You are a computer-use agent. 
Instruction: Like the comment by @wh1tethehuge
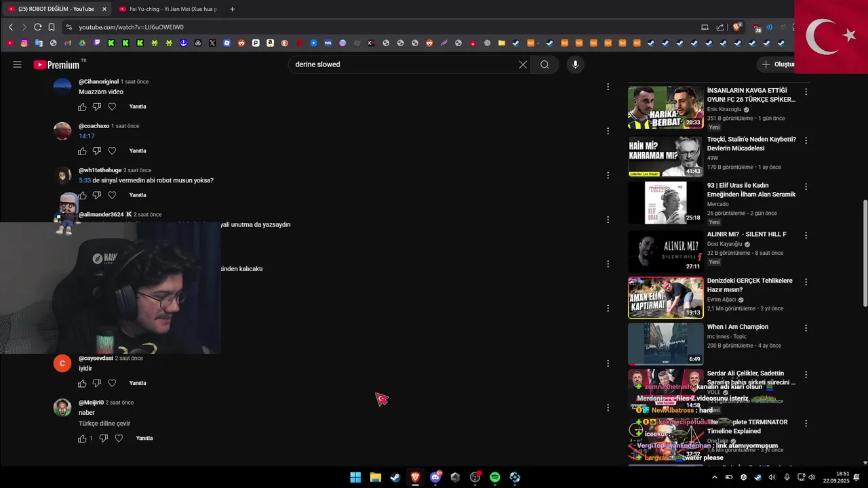pos(82,195)
